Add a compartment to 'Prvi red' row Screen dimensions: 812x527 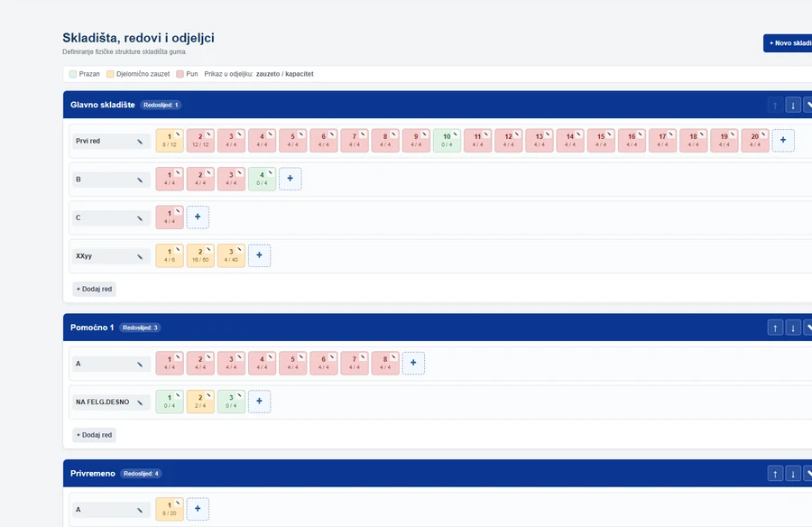pos(783,141)
